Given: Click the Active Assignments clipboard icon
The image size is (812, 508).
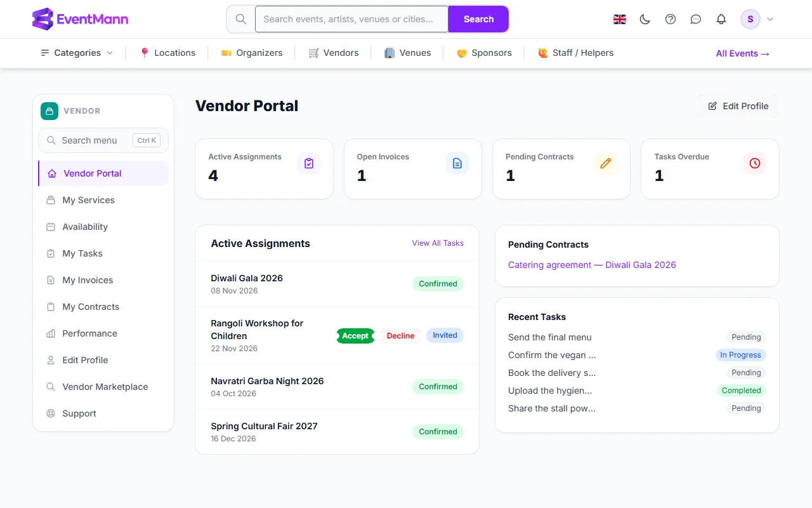Looking at the screenshot, I should 309,163.
